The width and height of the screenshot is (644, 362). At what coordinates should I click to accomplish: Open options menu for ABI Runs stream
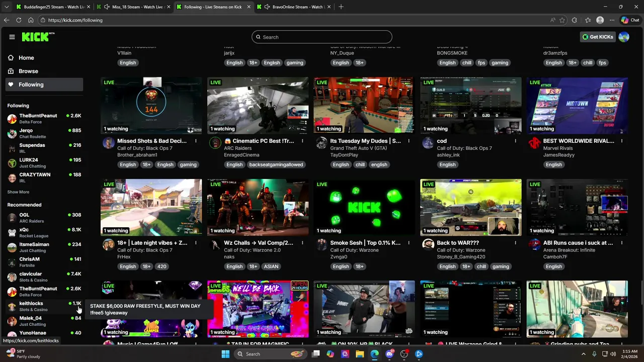click(622, 243)
